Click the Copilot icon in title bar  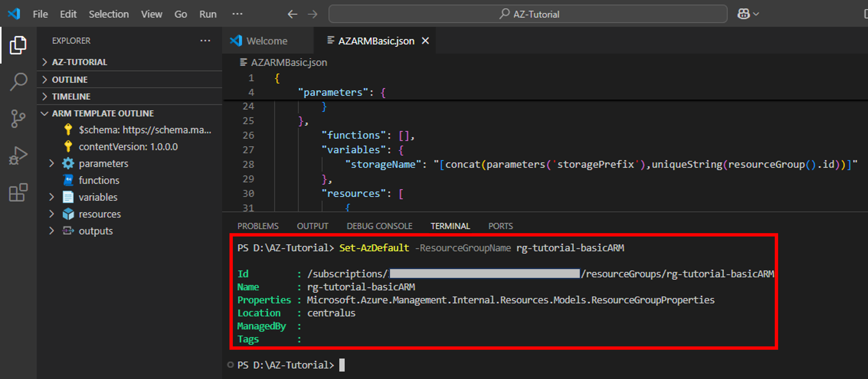pos(743,14)
